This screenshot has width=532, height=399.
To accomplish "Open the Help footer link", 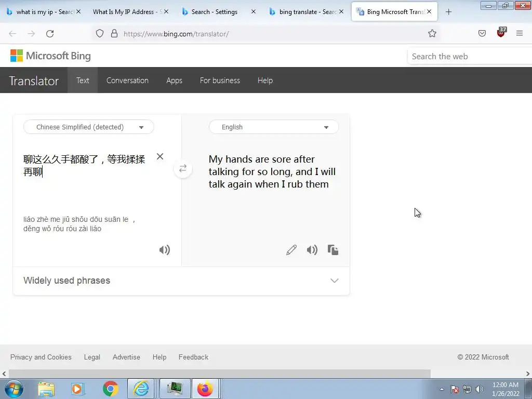I will point(159,357).
